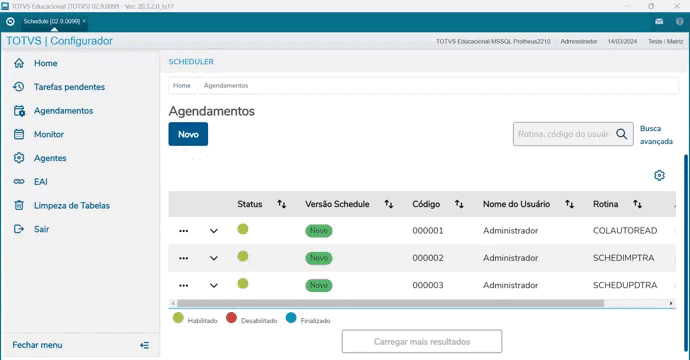Sort table by Rotina column
Viewport: 690px width, 360px height.
pos(637,204)
